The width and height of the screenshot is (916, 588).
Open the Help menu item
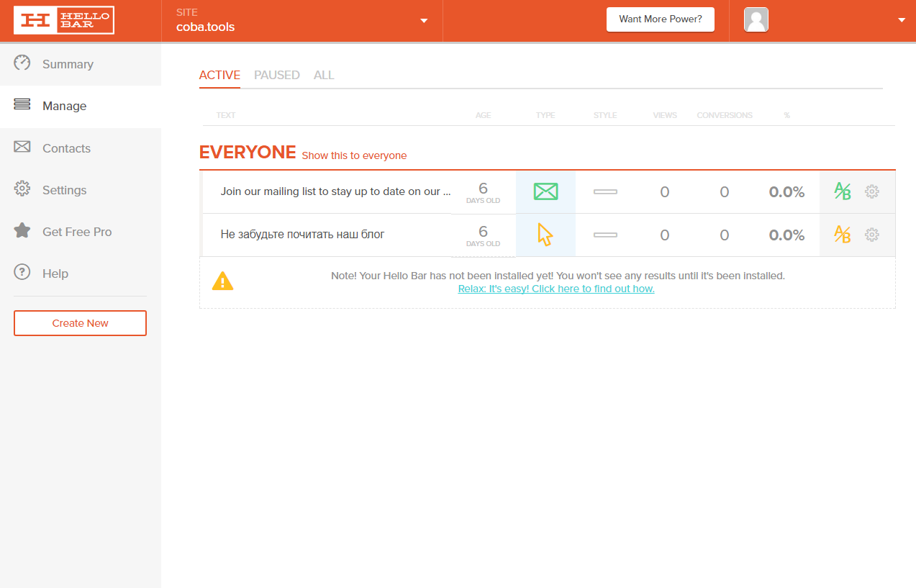click(81, 273)
